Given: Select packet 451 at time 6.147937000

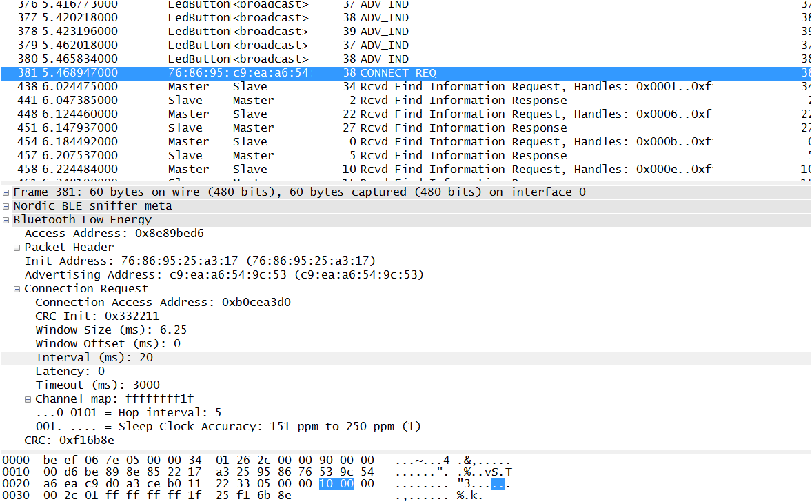Looking at the screenshot, I should pyautogui.click(x=406, y=128).
